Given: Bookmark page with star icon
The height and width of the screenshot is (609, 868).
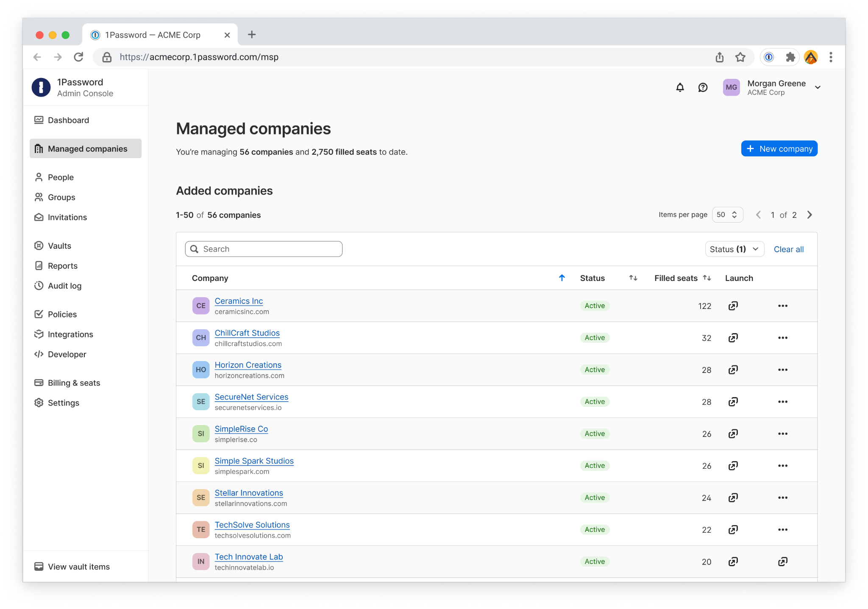Looking at the screenshot, I should point(740,57).
